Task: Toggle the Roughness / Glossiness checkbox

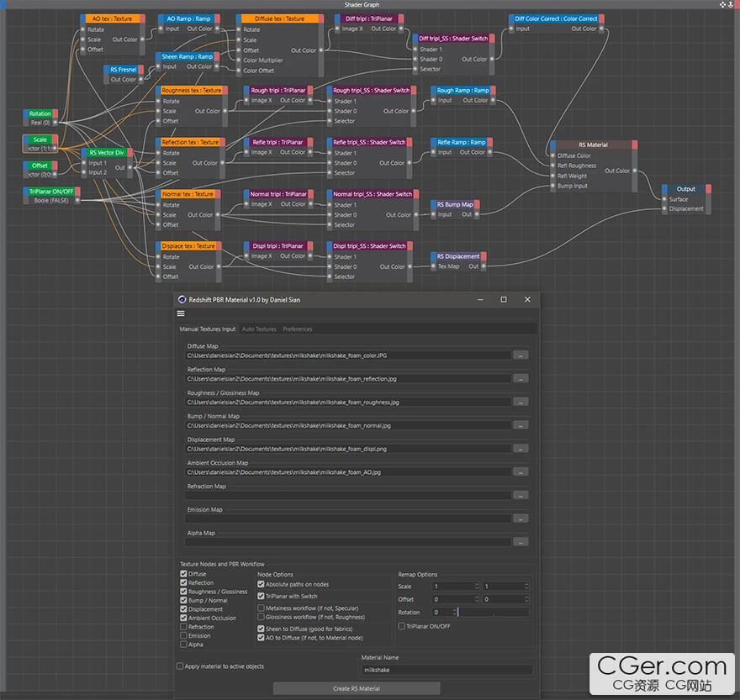Action: click(183, 592)
